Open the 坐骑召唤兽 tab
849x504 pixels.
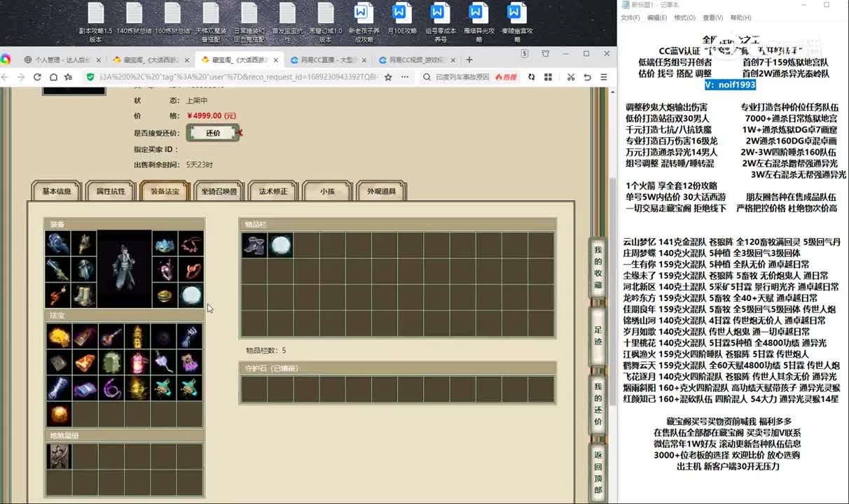tap(219, 191)
